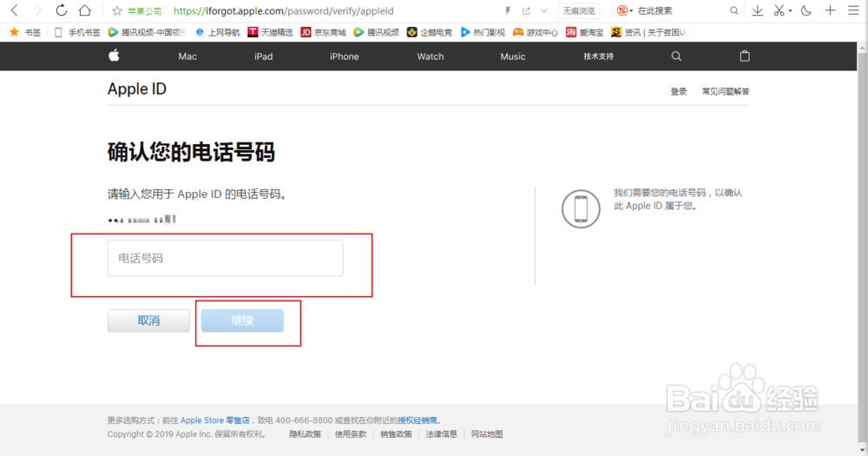Open the 书签 bookmarks star entry
Viewport: 868px width, 456px height.
(x=25, y=32)
